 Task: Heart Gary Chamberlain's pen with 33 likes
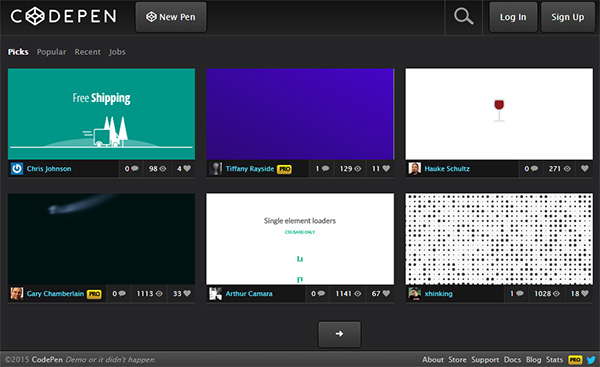point(187,293)
